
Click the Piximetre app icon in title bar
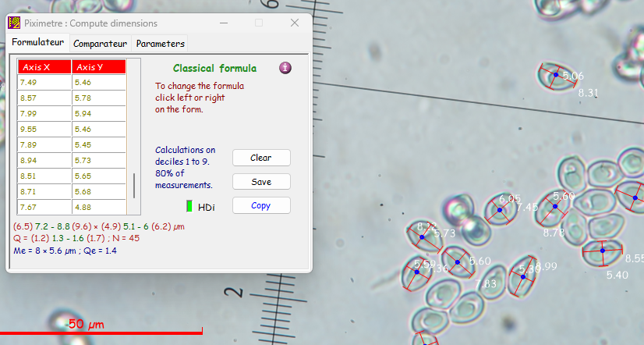(x=14, y=23)
